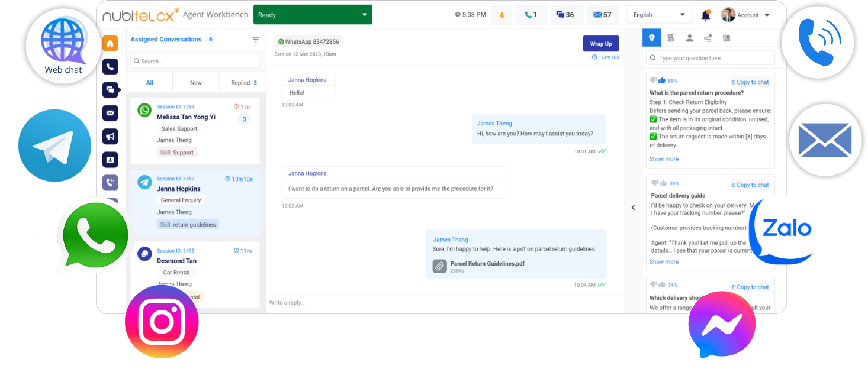The width and height of the screenshot is (868, 372).
Task: Show more of the parcel return procedure
Action: click(x=664, y=159)
